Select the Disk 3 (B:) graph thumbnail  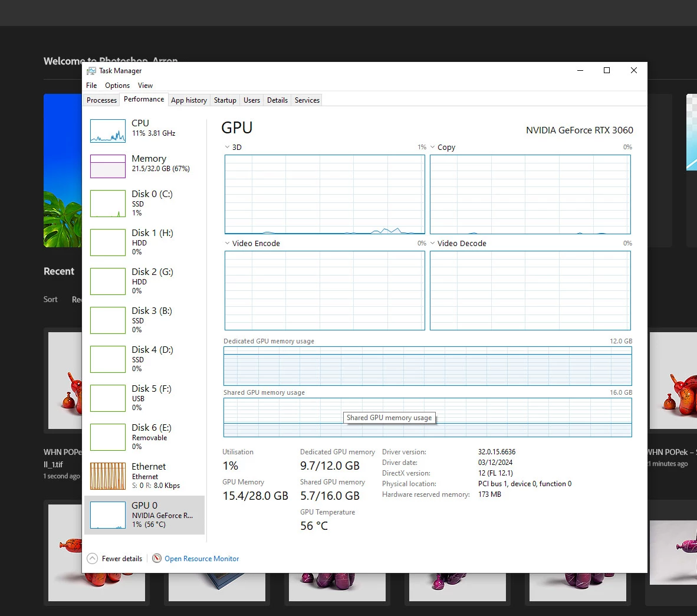point(107,320)
